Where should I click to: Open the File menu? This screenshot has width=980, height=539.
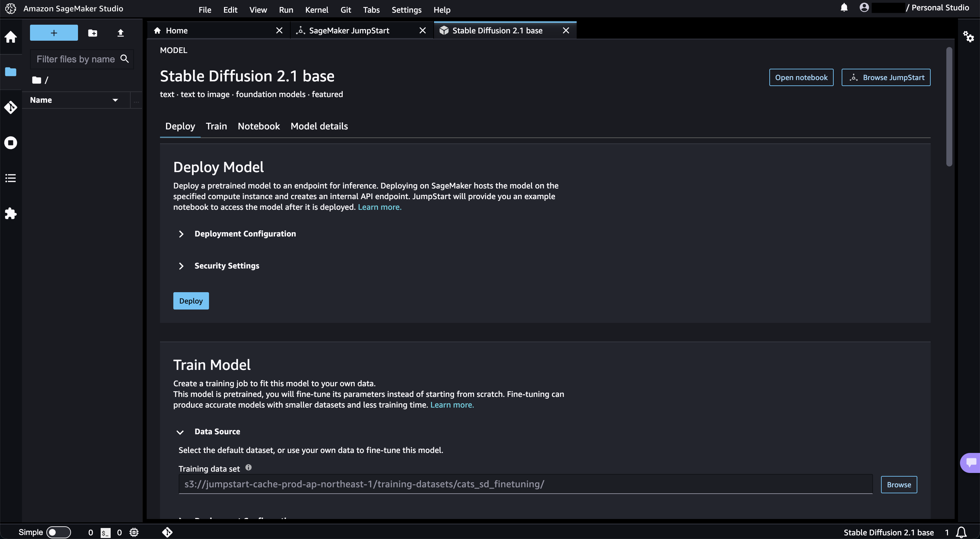[x=205, y=10]
